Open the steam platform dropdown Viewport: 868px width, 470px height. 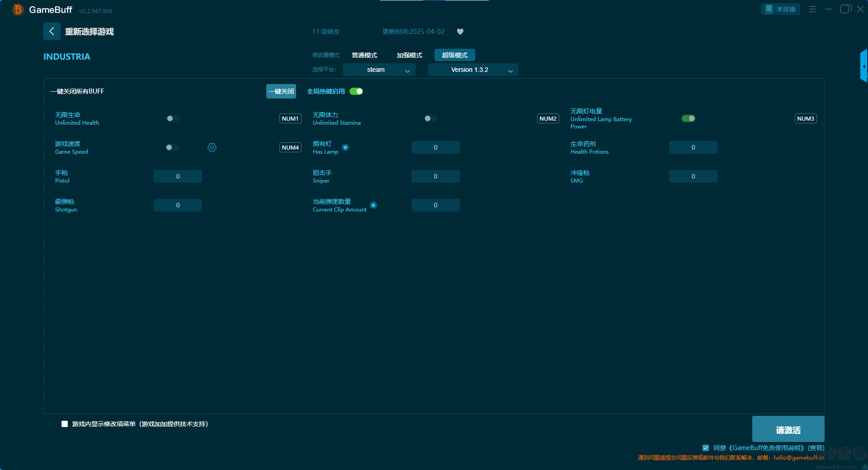click(379, 70)
